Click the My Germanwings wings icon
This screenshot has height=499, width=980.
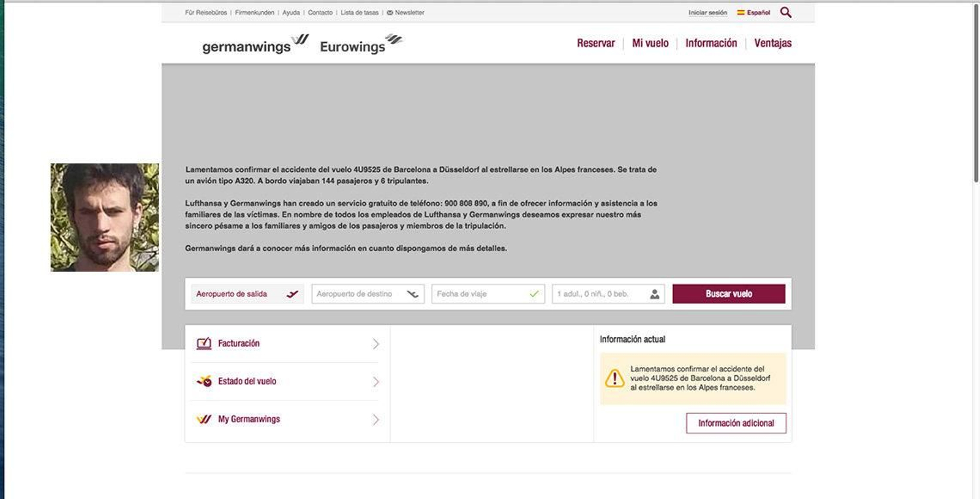pos(204,419)
